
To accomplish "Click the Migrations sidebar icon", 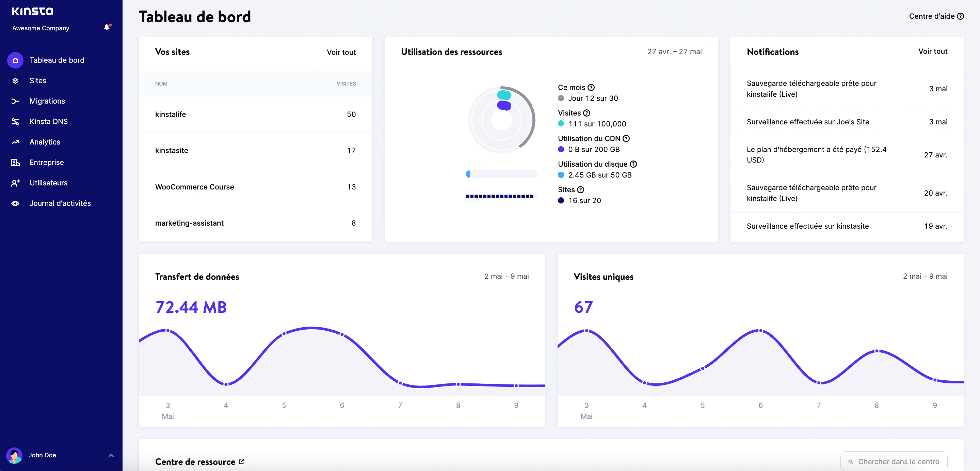I will click(15, 101).
